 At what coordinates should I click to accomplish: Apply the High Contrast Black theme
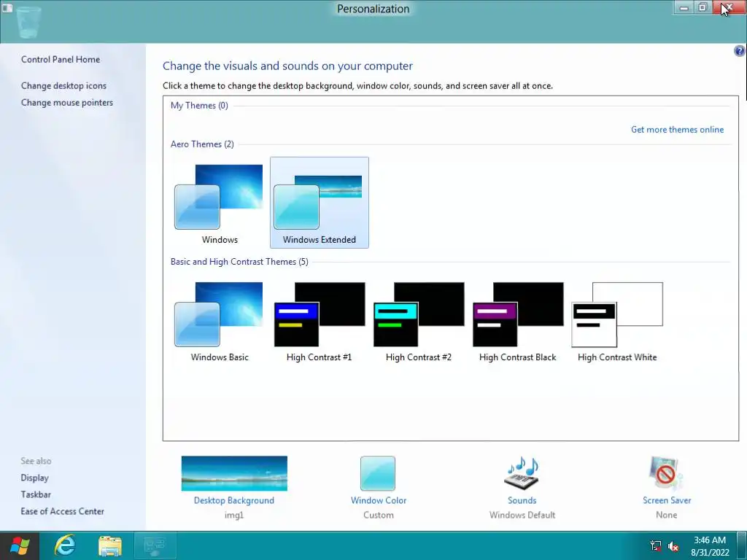point(518,322)
